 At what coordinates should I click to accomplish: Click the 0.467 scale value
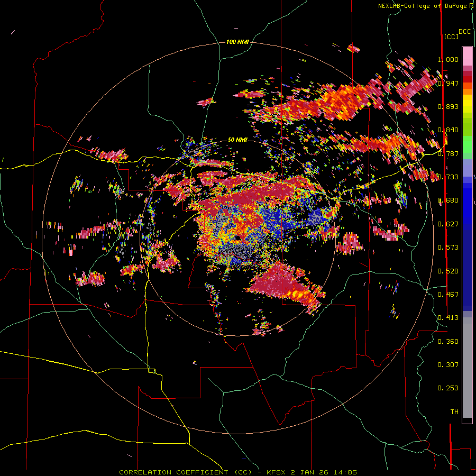(448, 294)
